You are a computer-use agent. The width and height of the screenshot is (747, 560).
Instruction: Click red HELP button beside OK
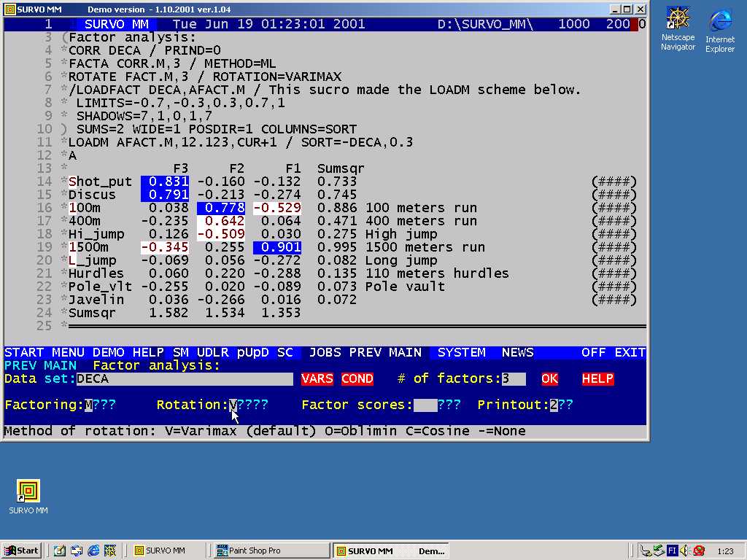(597, 379)
